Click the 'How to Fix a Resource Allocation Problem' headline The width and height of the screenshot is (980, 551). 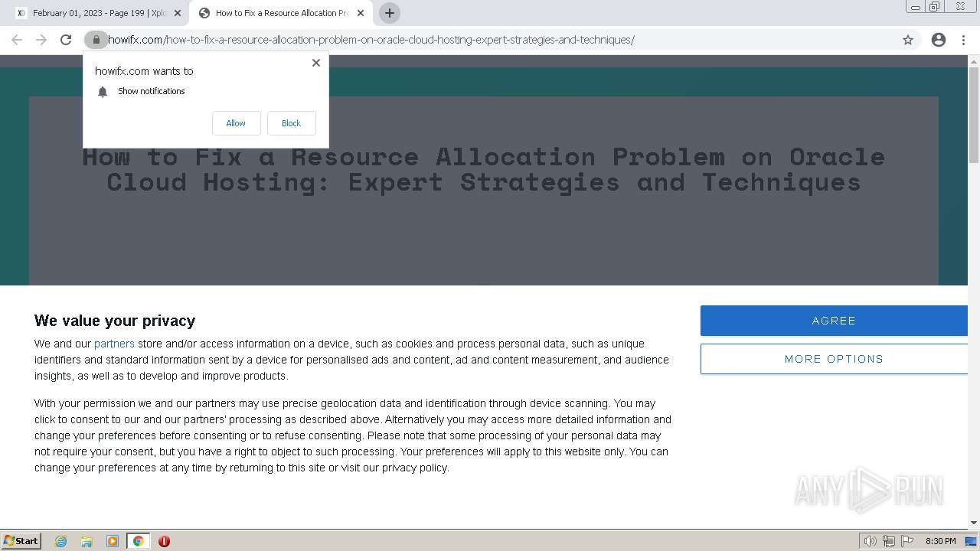coord(483,169)
